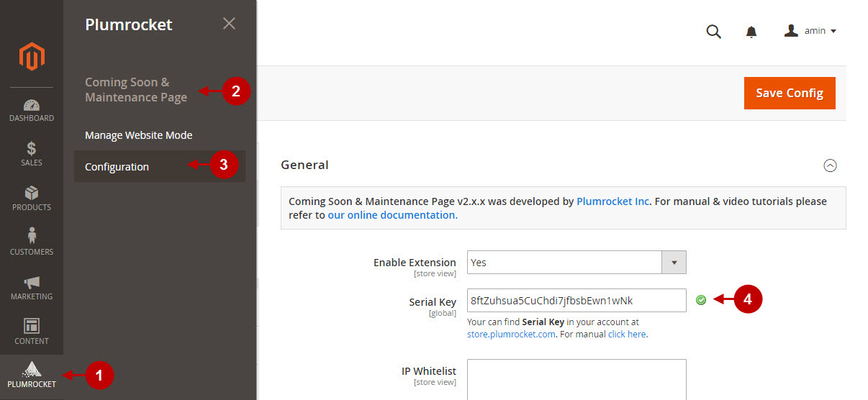Screen dimensions: 868x400
Task: Collapse the General section
Action: (x=830, y=165)
